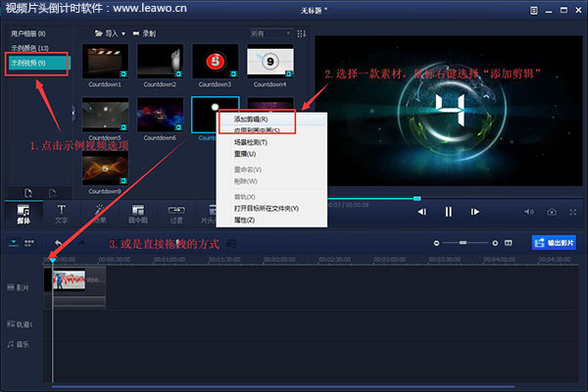
Task: Click the 音乐 music track label
Action: click(x=19, y=344)
